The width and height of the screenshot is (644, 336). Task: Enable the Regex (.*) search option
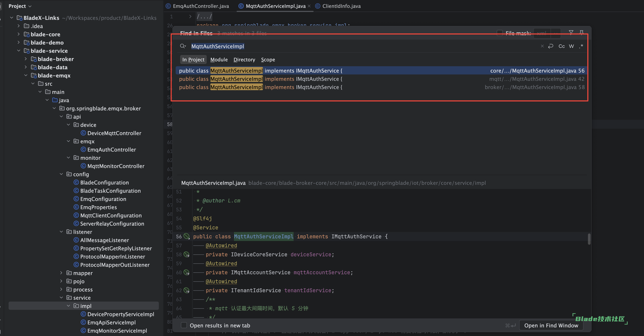(x=581, y=46)
